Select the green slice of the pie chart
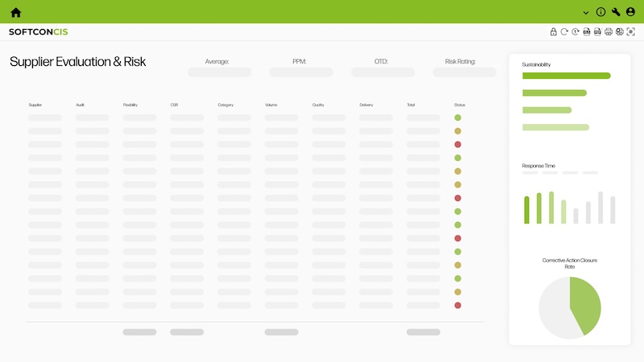This screenshot has width=644, height=362. [587, 305]
